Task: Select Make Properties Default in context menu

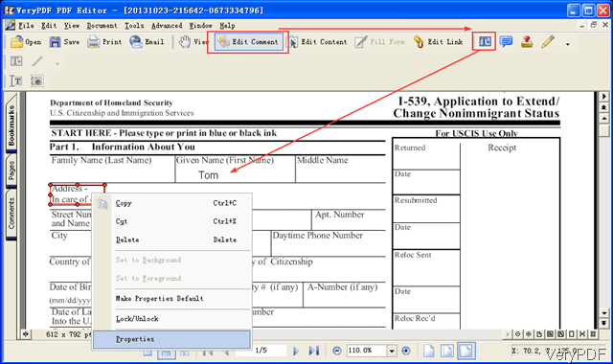Action: [172, 298]
